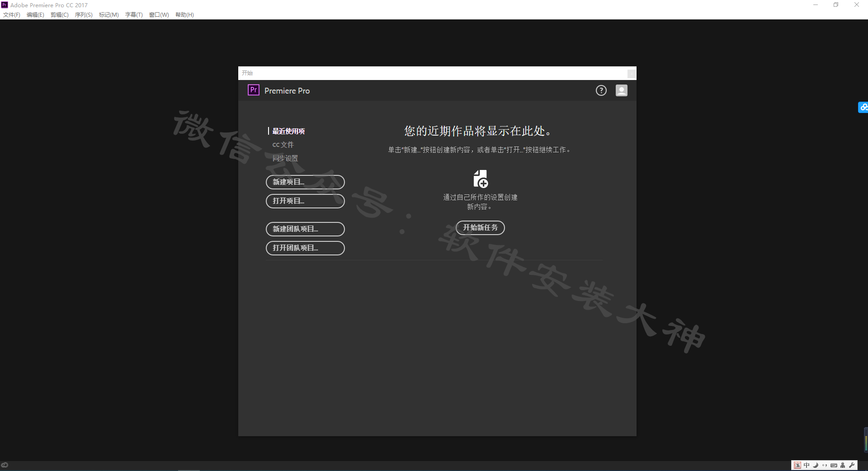Click the Premiere title bar app icon
The width and height of the screenshot is (868, 471).
5,5
